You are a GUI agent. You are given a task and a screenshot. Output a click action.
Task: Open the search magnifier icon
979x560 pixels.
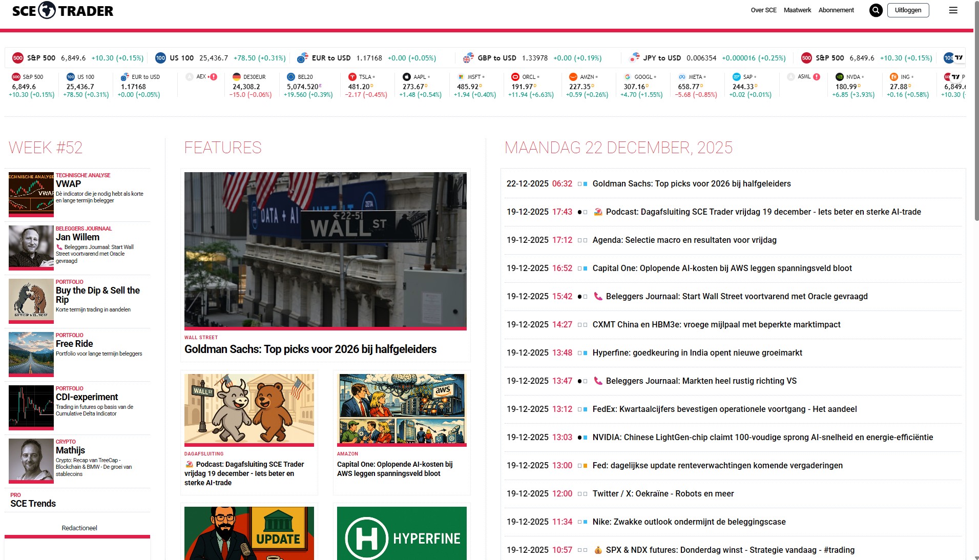876,10
